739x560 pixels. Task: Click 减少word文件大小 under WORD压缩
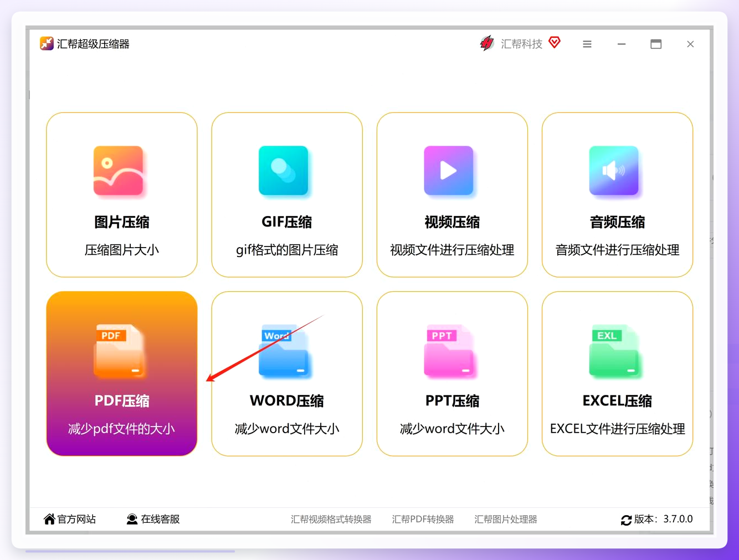click(287, 429)
